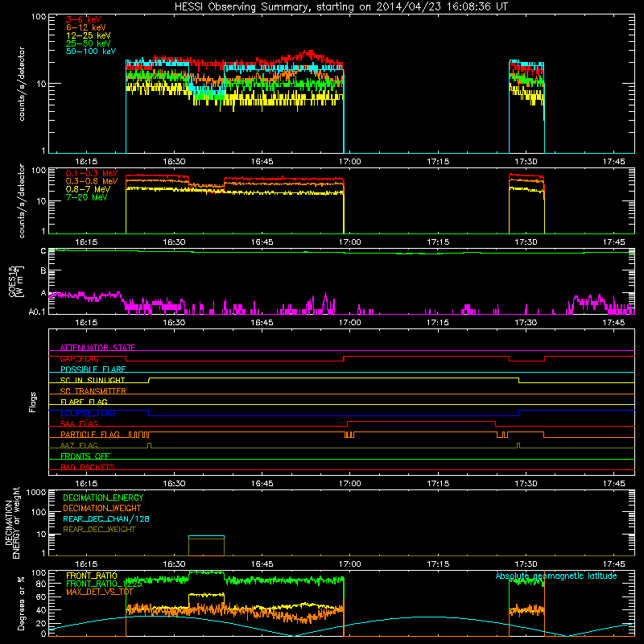Viewport: 644px width, 644px height.
Task: Click the 0.1-0.3 MeV legend label
Action: [92, 173]
